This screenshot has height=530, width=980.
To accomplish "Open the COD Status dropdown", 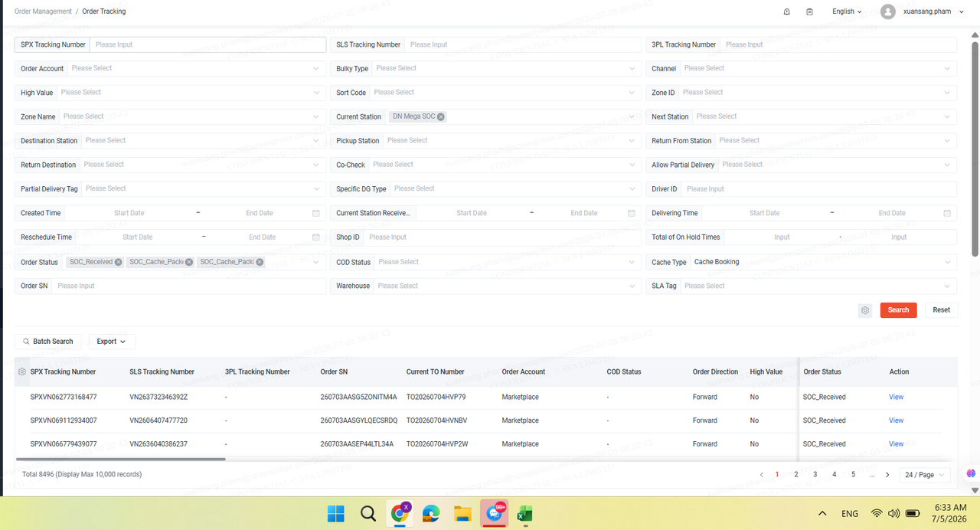I will [x=485, y=262].
